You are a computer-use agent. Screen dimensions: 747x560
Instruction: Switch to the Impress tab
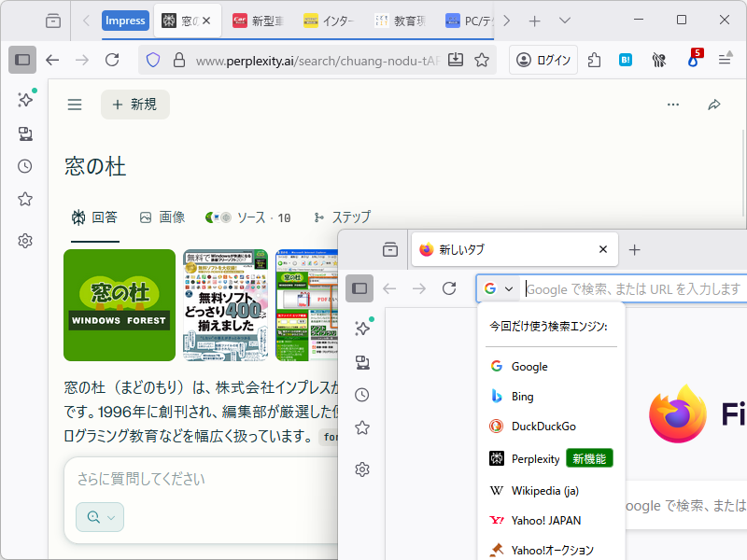tap(124, 20)
